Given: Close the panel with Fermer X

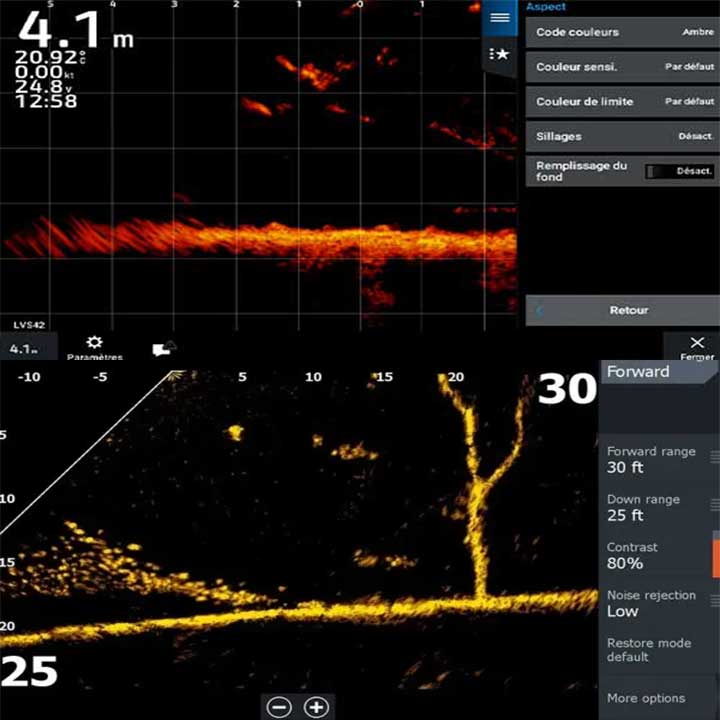Looking at the screenshot, I should point(697,348).
